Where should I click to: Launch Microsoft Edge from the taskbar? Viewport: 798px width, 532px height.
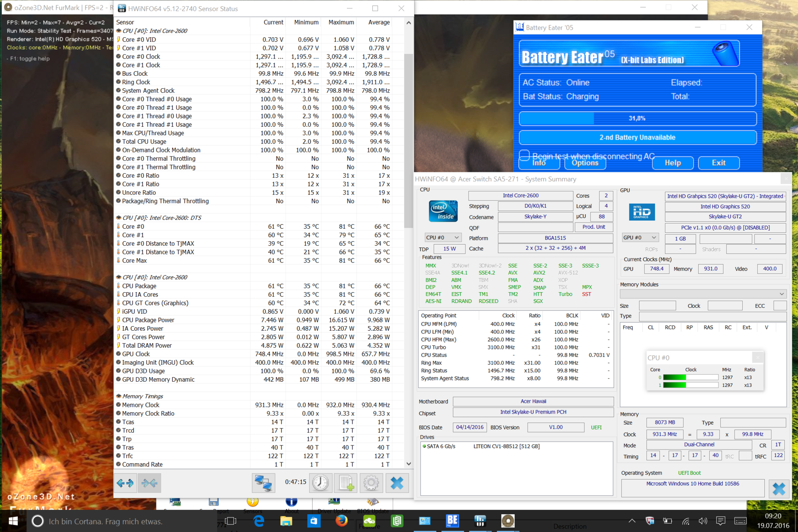tap(258, 521)
